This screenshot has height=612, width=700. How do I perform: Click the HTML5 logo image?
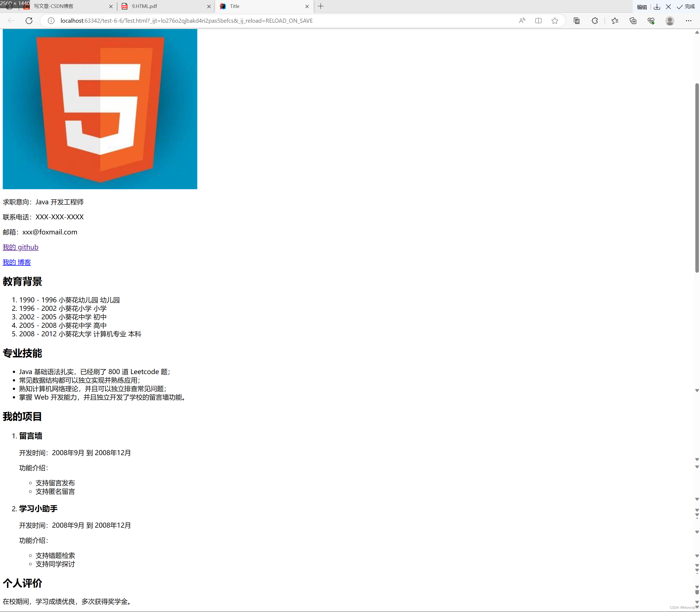click(x=100, y=109)
